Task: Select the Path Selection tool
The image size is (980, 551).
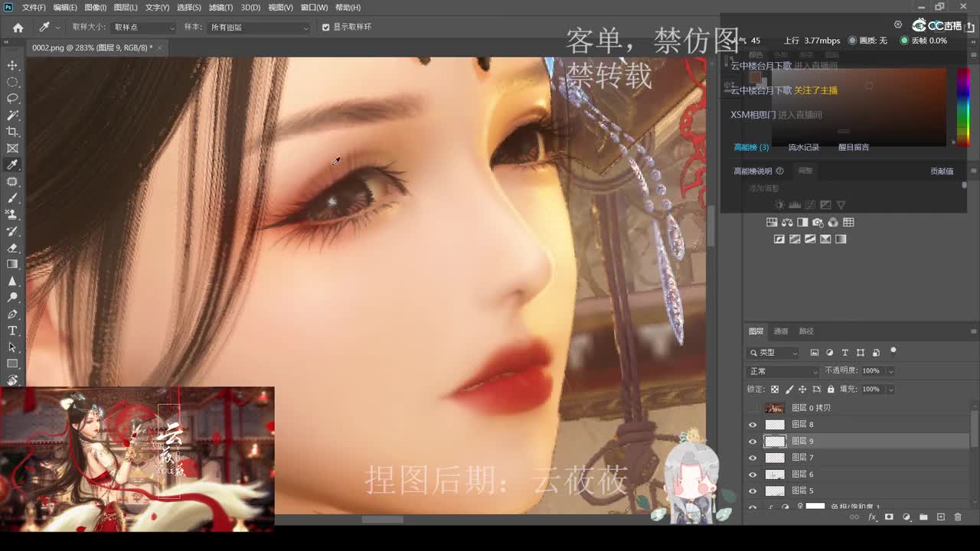Action: [x=12, y=347]
